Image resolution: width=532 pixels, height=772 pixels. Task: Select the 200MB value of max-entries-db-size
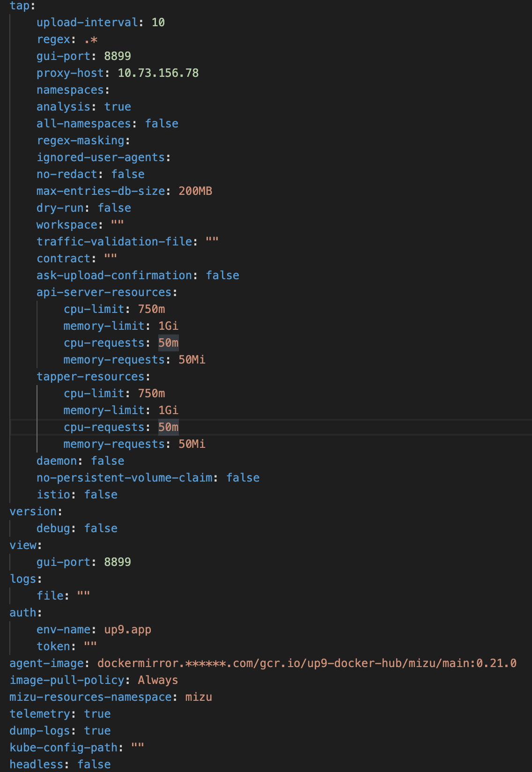click(195, 191)
